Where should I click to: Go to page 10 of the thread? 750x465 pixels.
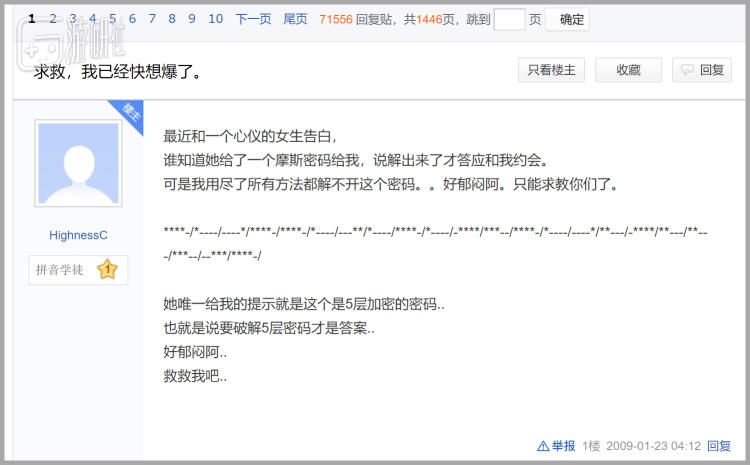click(216, 19)
